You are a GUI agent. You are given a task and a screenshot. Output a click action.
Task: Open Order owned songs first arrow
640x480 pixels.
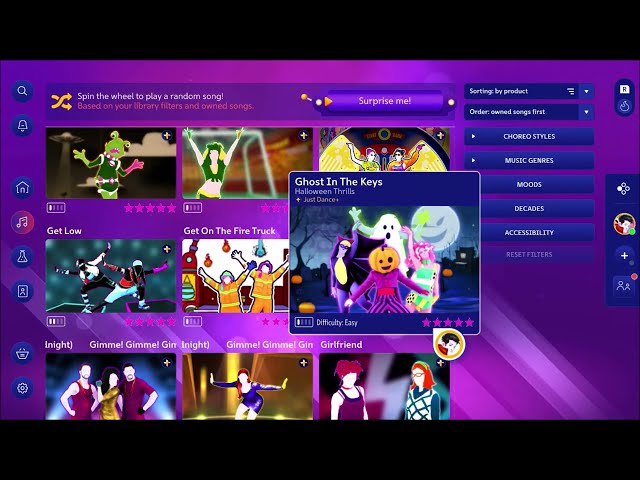tap(587, 112)
